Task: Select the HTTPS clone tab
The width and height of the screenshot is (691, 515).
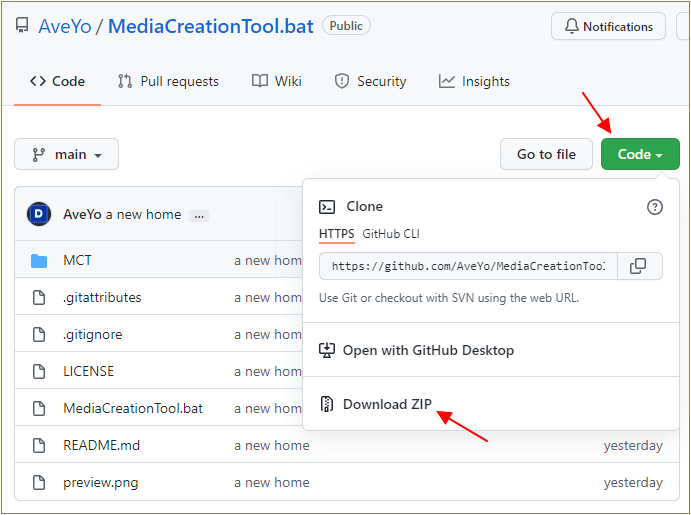Action: [337, 234]
